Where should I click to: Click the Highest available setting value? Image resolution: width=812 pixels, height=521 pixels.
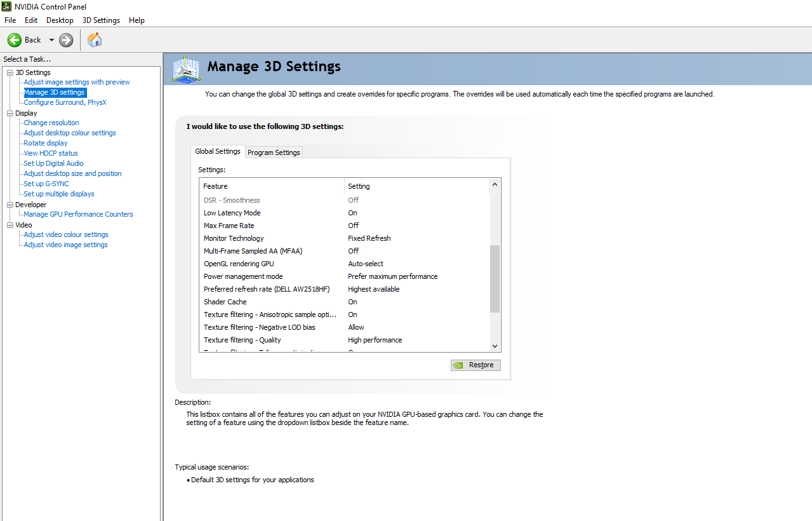pyautogui.click(x=373, y=289)
